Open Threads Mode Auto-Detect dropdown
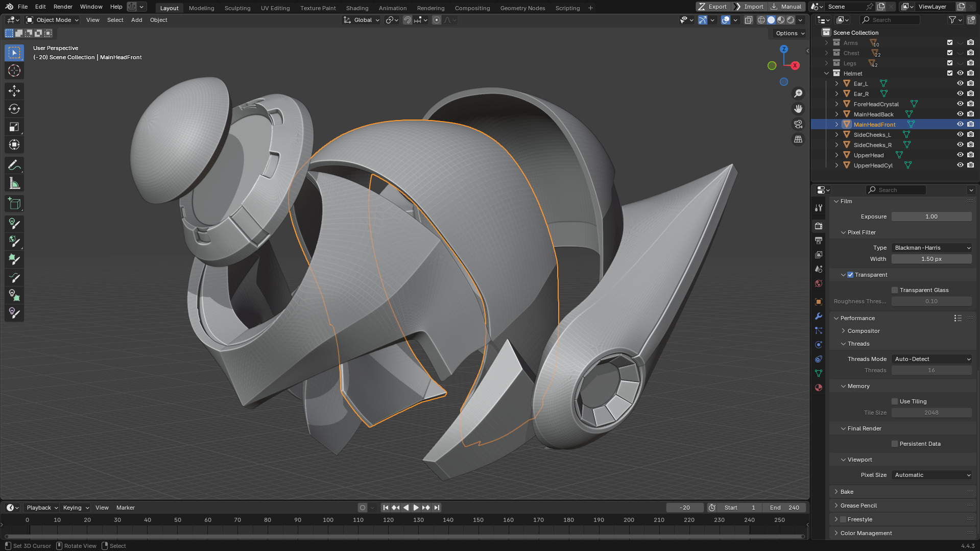Image resolution: width=980 pixels, height=551 pixels. pyautogui.click(x=932, y=359)
